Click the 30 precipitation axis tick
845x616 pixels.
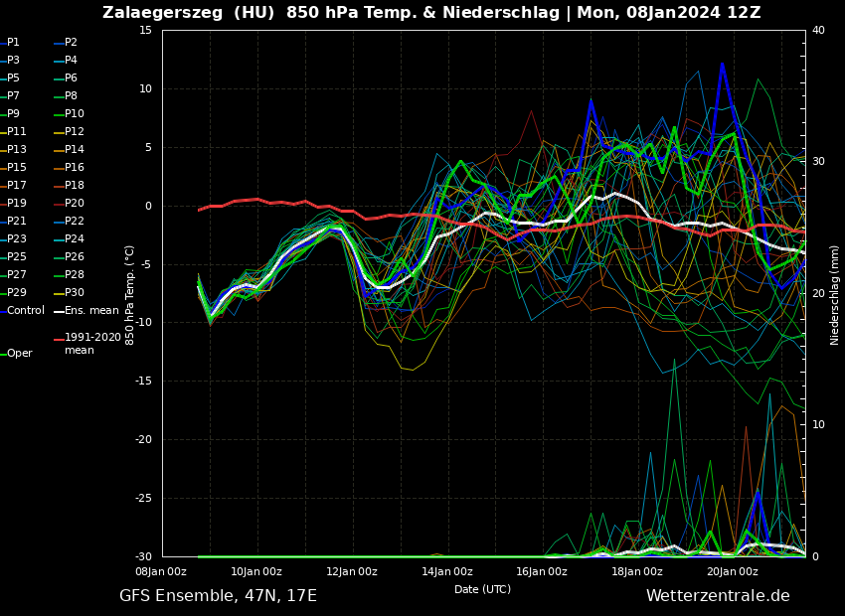[818, 161]
